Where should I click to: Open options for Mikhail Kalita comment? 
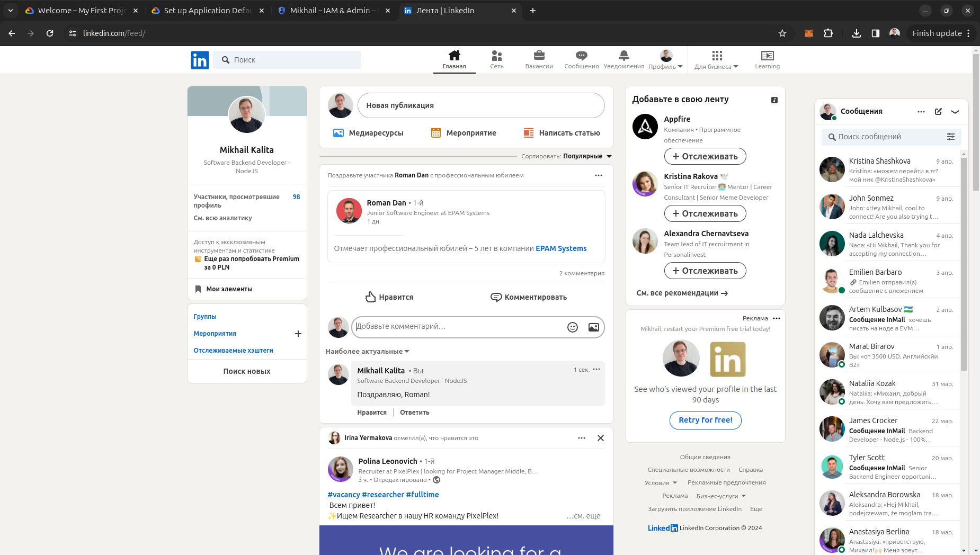(596, 370)
